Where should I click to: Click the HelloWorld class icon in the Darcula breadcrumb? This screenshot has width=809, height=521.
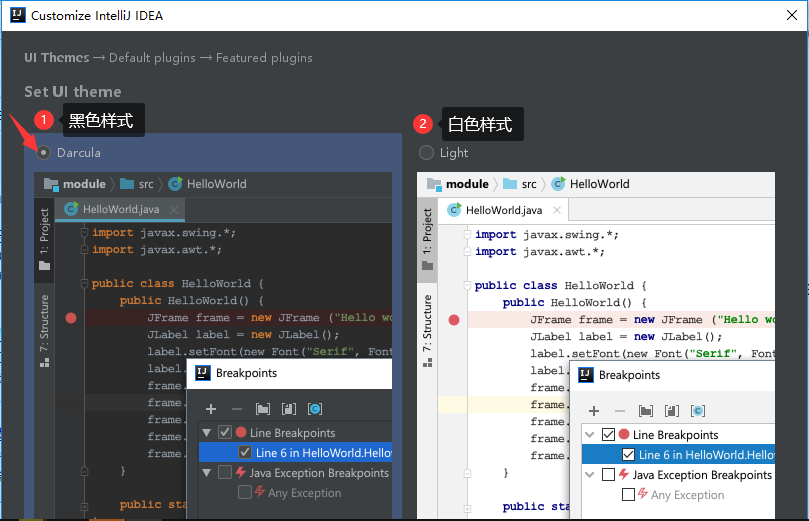175,184
